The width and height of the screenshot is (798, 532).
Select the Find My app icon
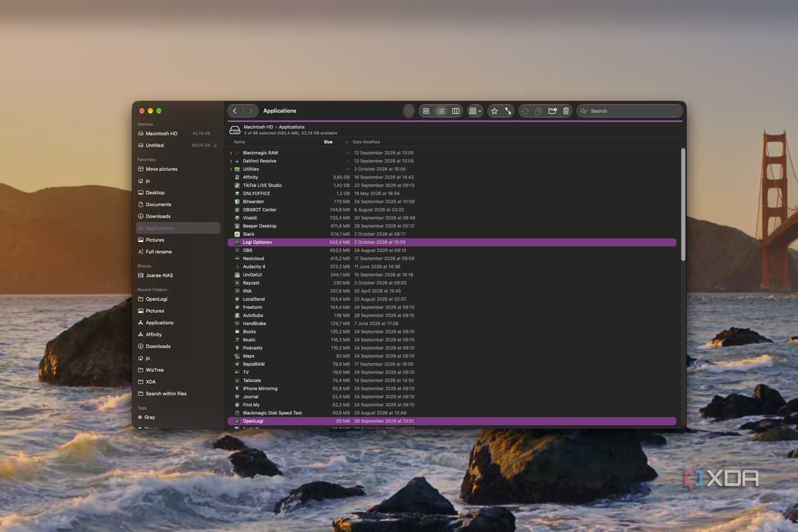237,405
